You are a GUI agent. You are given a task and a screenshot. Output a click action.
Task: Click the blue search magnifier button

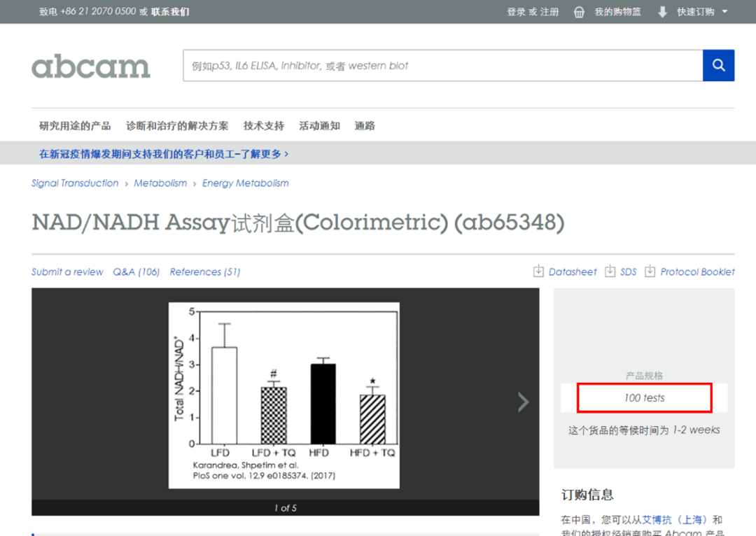click(718, 66)
